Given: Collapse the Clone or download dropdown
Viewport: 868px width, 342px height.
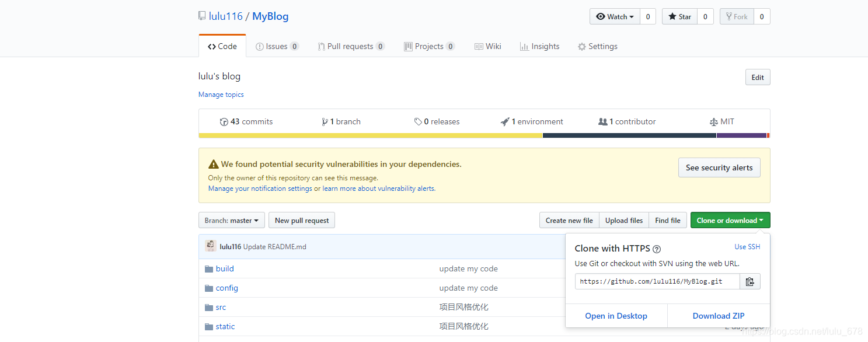Looking at the screenshot, I should 730,220.
